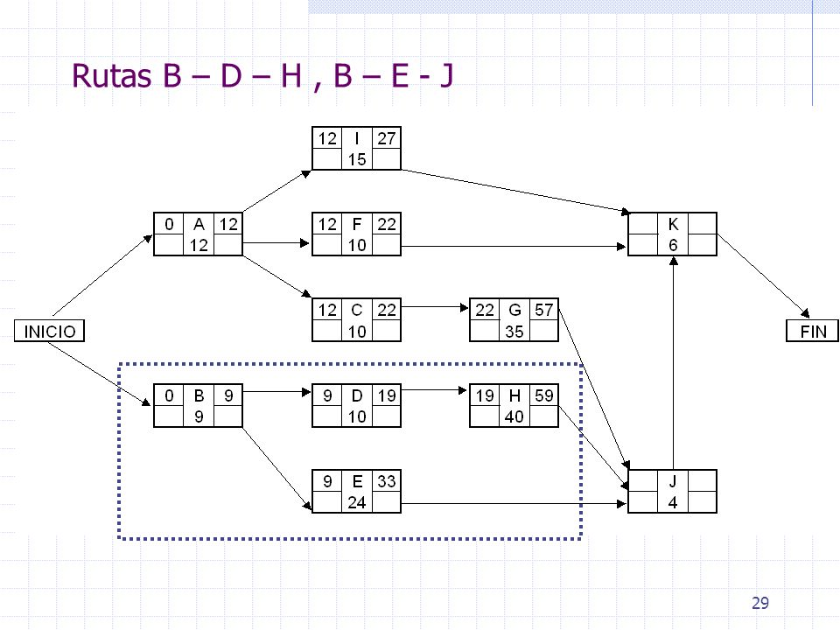Click the FIN end node
840x630 pixels.
click(812, 331)
